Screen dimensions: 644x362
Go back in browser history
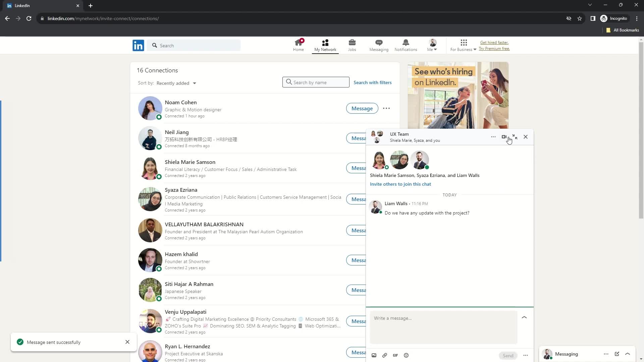point(7,18)
